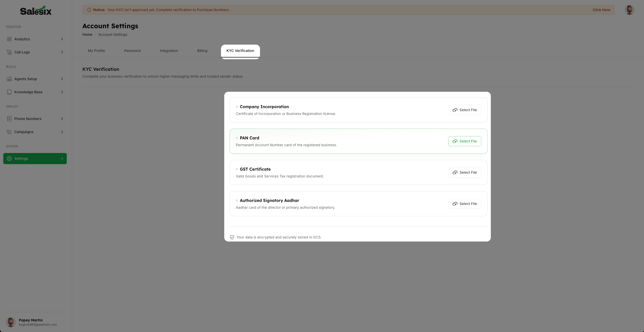Click the Call Logs list icon
644x332 pixels.
[x=9, y=52]
